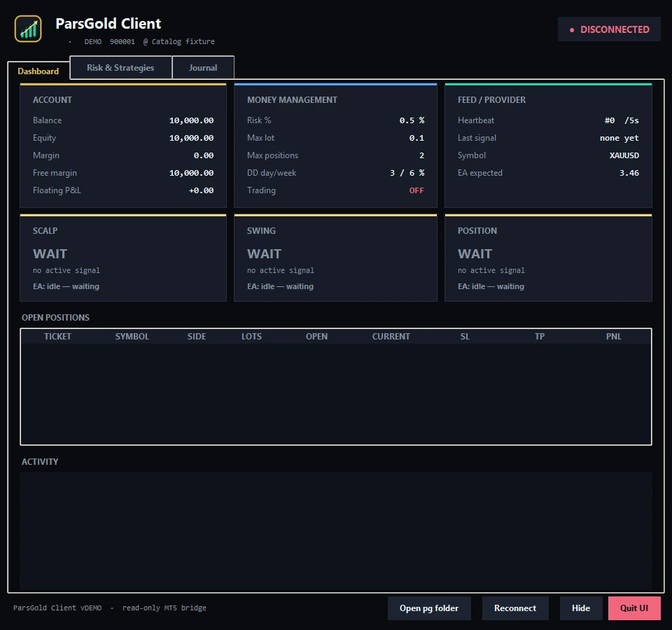This screenshot has height=630, width=672.
Task: Click the POSITION card WAIT status
Action: click(x=475, y=253)
